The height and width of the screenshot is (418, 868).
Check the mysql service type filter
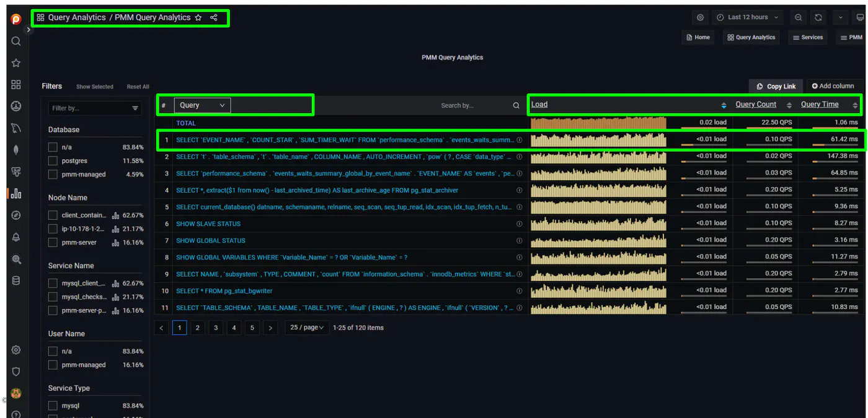click(x=53, y=406)
